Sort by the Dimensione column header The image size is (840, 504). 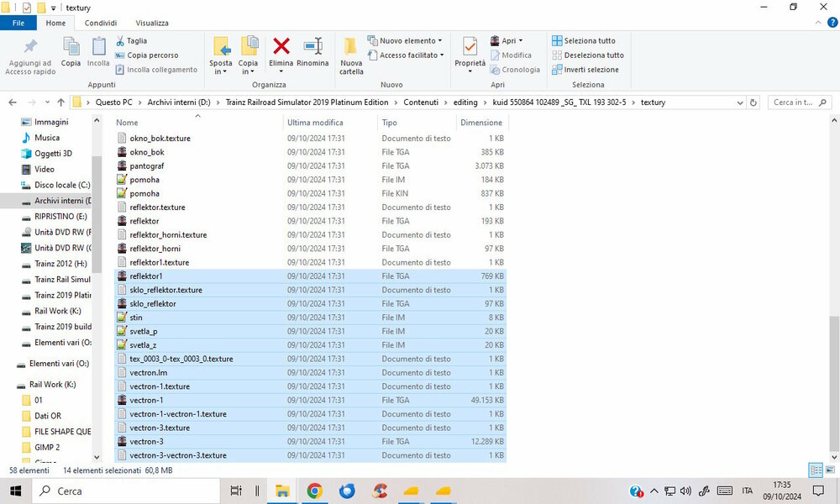[481, 122]
